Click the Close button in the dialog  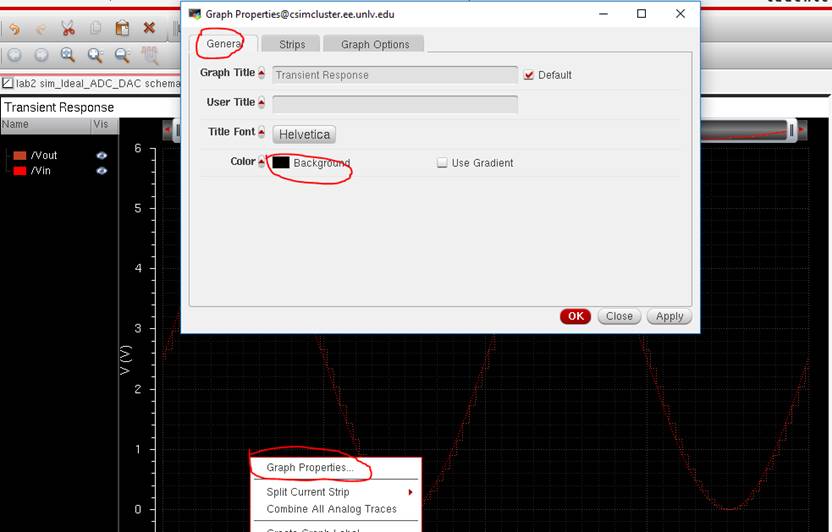[x=619, y=316]
